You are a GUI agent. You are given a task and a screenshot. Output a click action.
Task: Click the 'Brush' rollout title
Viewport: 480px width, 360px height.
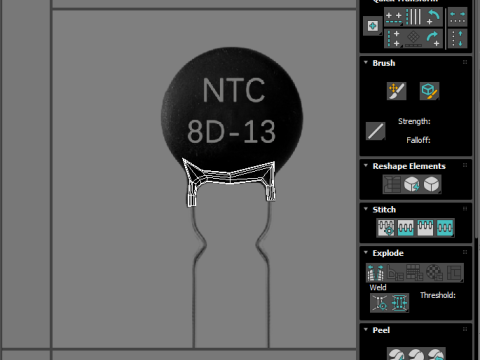[384, 63]
